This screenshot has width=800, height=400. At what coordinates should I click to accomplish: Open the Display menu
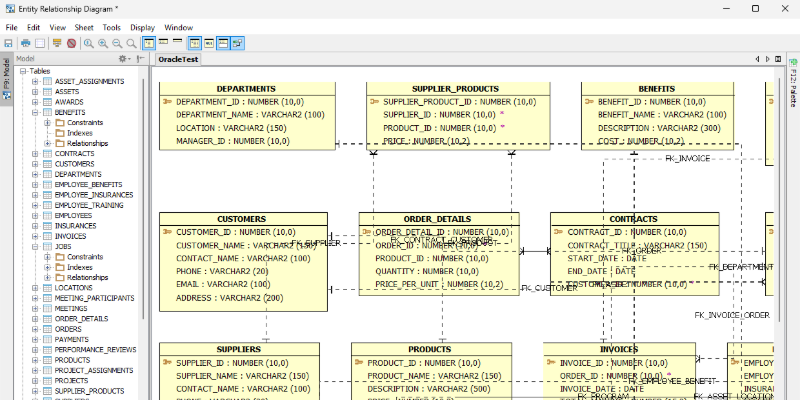142,28
